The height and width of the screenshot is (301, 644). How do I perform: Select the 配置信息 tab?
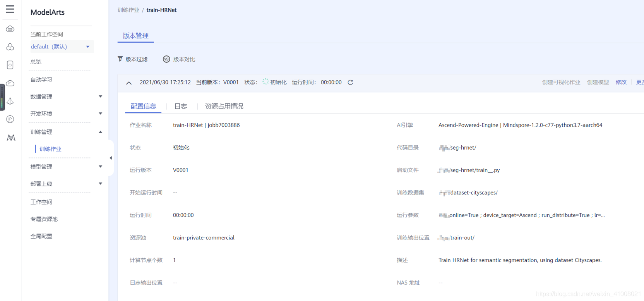tap(143, 106)
